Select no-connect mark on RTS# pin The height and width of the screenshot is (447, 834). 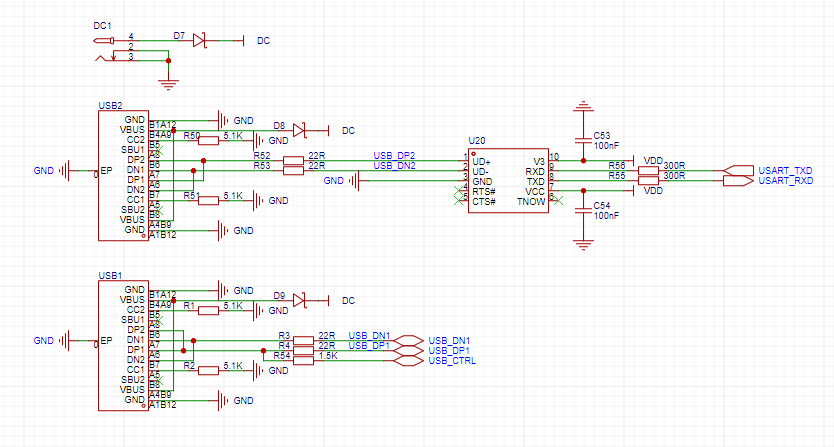pos(458,191)
